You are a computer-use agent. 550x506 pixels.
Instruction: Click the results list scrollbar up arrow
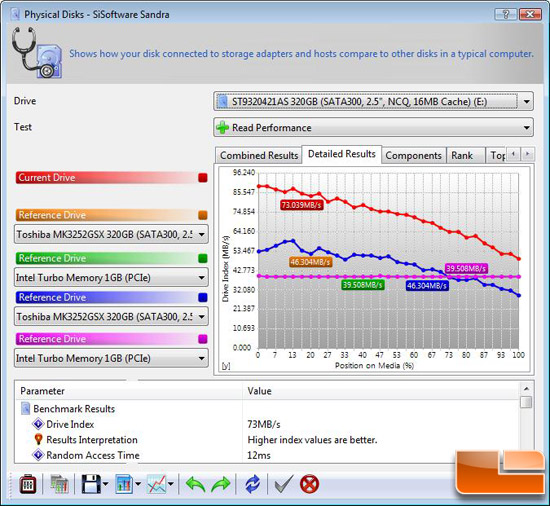coord(526,389)
